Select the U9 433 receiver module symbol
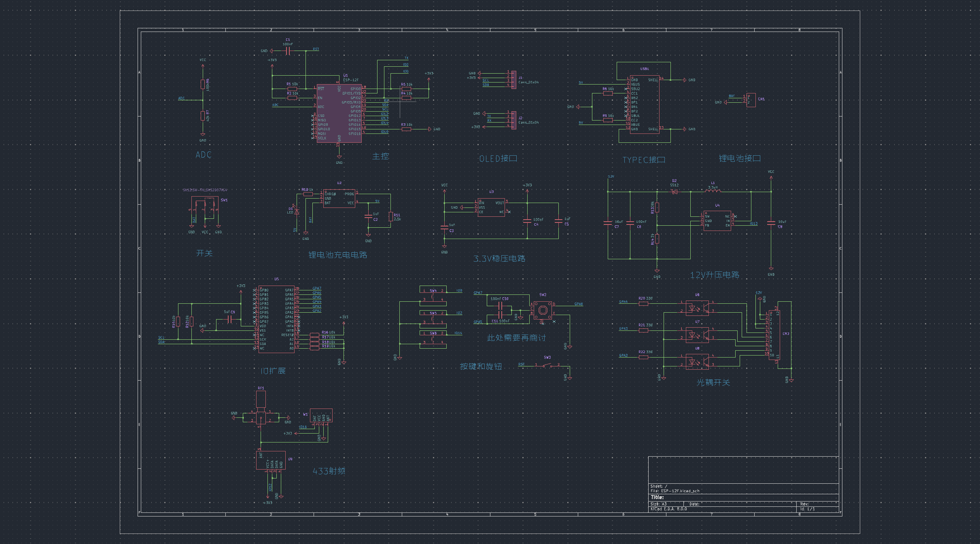Screen dimensions: 980x544 (271, 460)
